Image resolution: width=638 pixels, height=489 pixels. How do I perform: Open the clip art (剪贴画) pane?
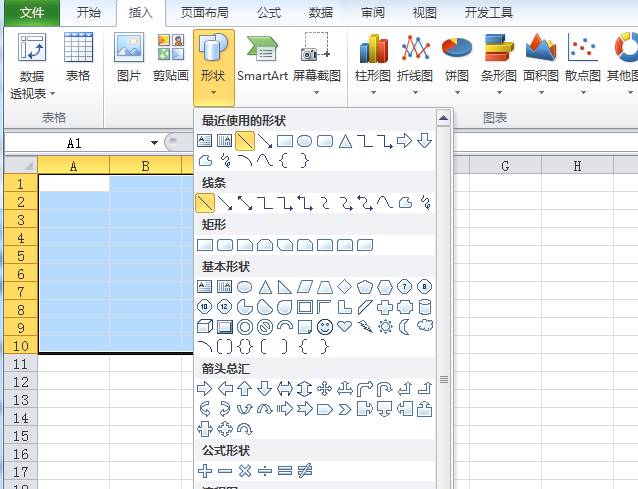coord(171,57)
